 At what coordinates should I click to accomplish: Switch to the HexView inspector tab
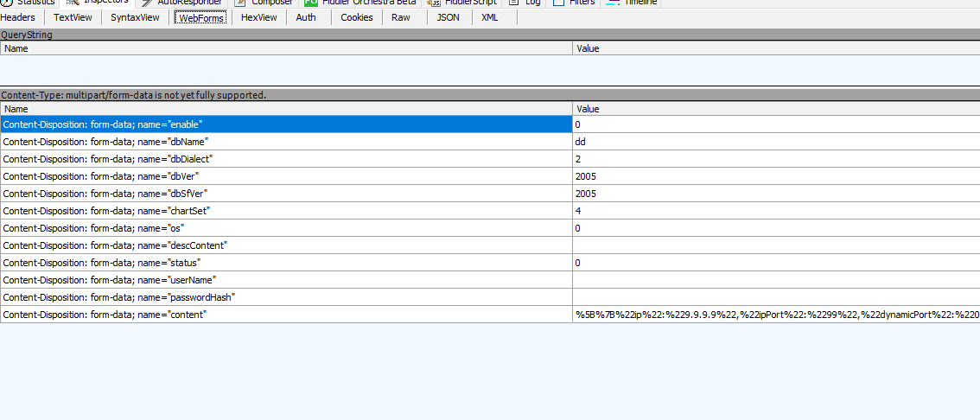258,17
